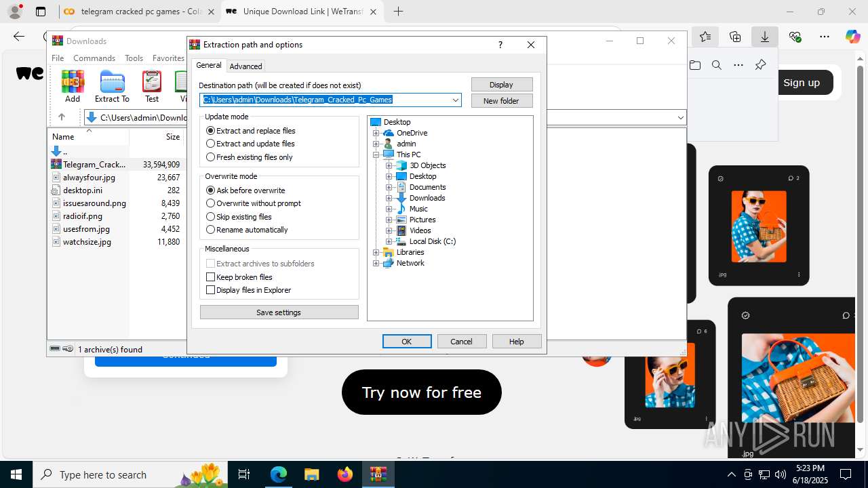Open Task View on taskbar

point(245,474)
